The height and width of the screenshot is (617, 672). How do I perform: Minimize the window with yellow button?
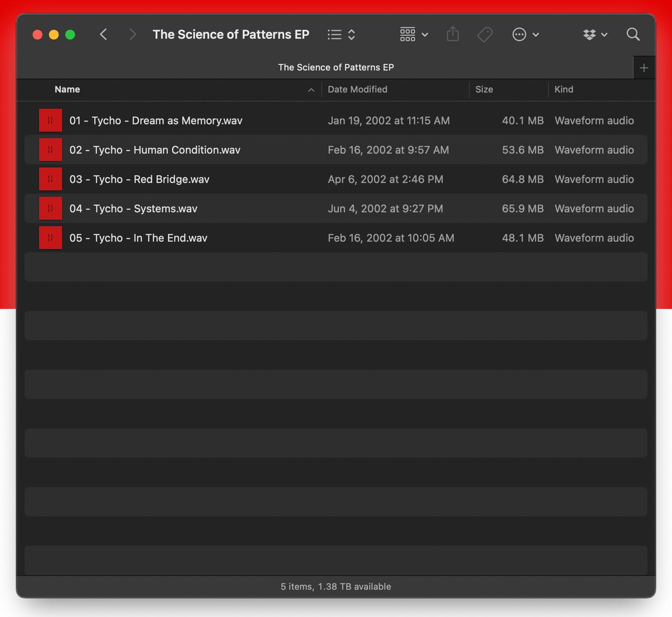click(54, 35)
